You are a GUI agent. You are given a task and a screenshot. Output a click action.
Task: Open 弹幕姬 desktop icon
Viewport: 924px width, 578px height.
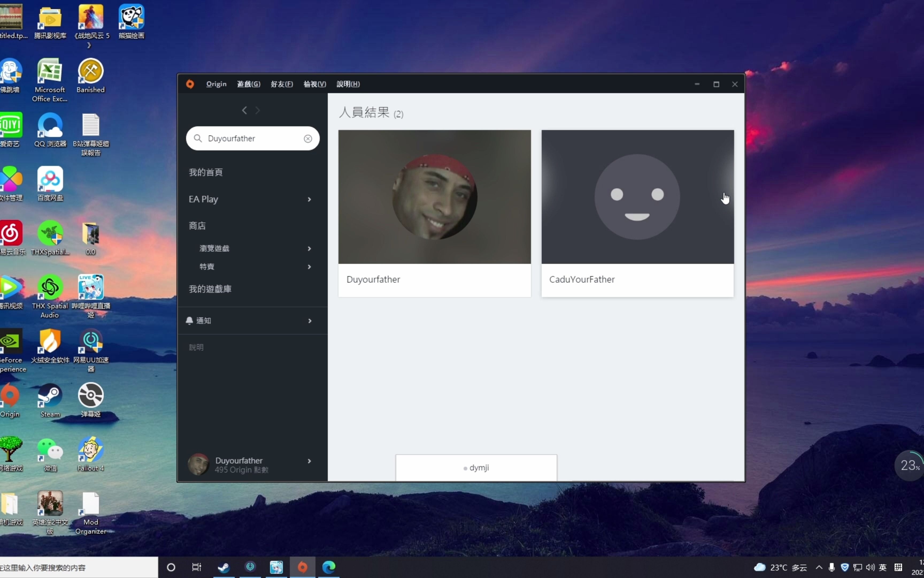(90, 400)
